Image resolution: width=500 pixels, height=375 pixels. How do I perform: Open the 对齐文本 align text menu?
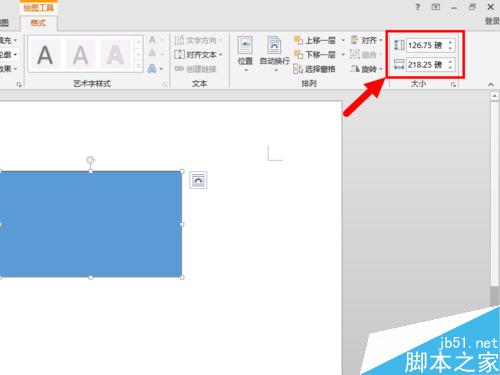(198, 54)
